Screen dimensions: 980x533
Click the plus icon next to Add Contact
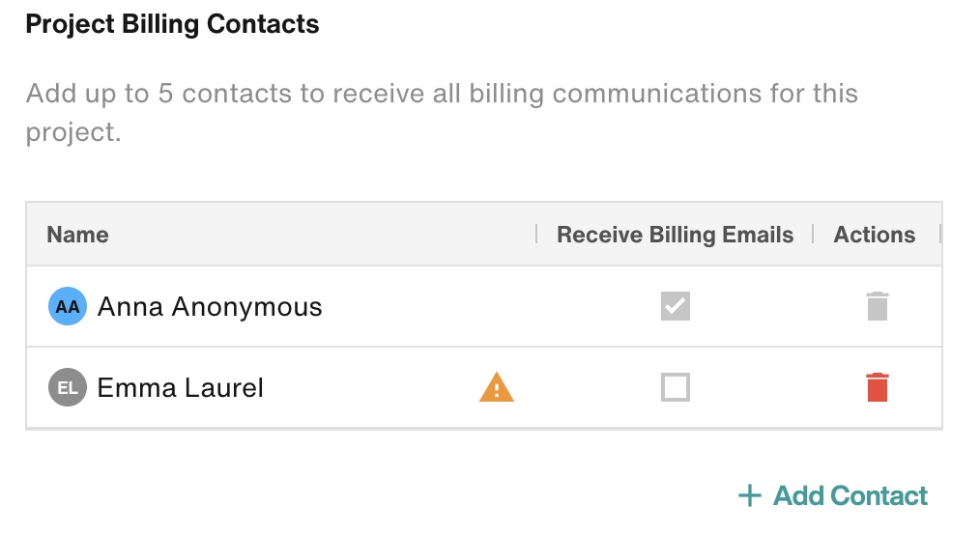click(750, 496)
